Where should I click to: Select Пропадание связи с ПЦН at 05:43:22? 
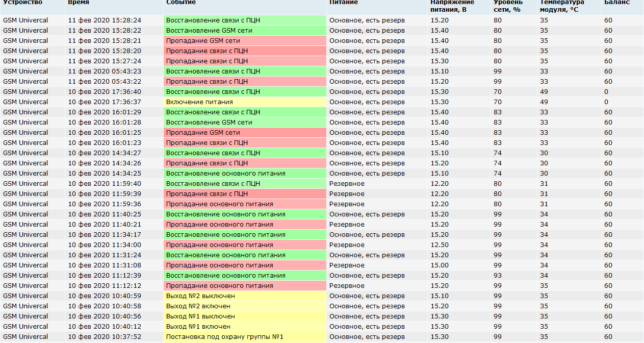[245, 82]
